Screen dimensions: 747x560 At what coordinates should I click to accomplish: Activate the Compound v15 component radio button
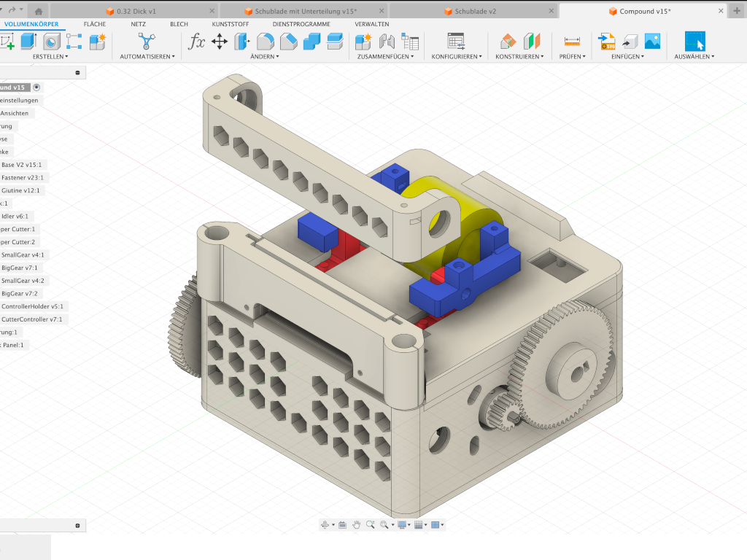[x=36, y=87]
